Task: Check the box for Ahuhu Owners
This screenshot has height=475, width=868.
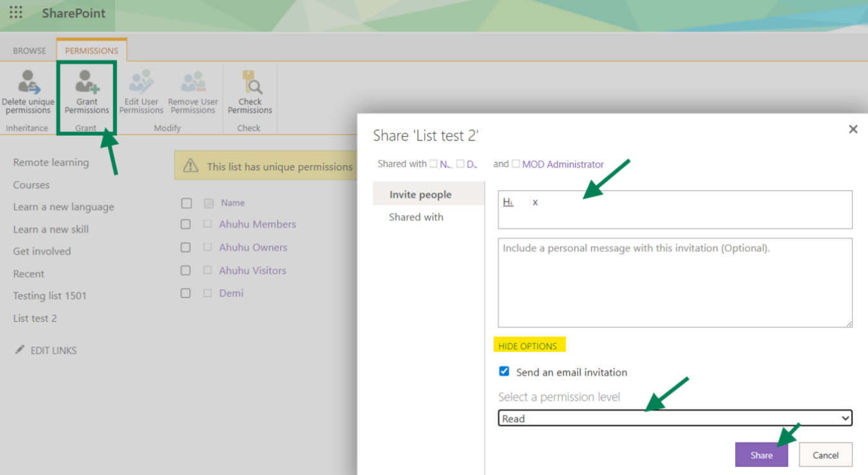Action: point(186,248)
